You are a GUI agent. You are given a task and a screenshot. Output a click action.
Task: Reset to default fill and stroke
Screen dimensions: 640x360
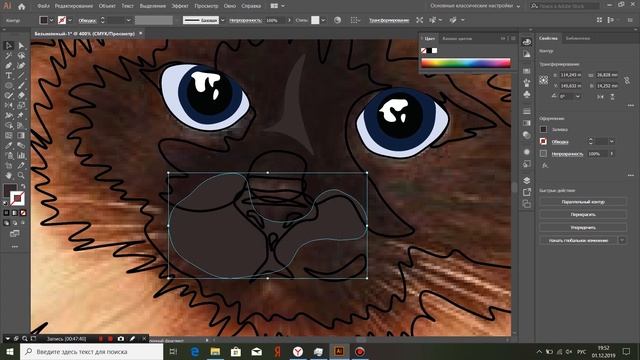pyautogui.click(x=6, y=202)
